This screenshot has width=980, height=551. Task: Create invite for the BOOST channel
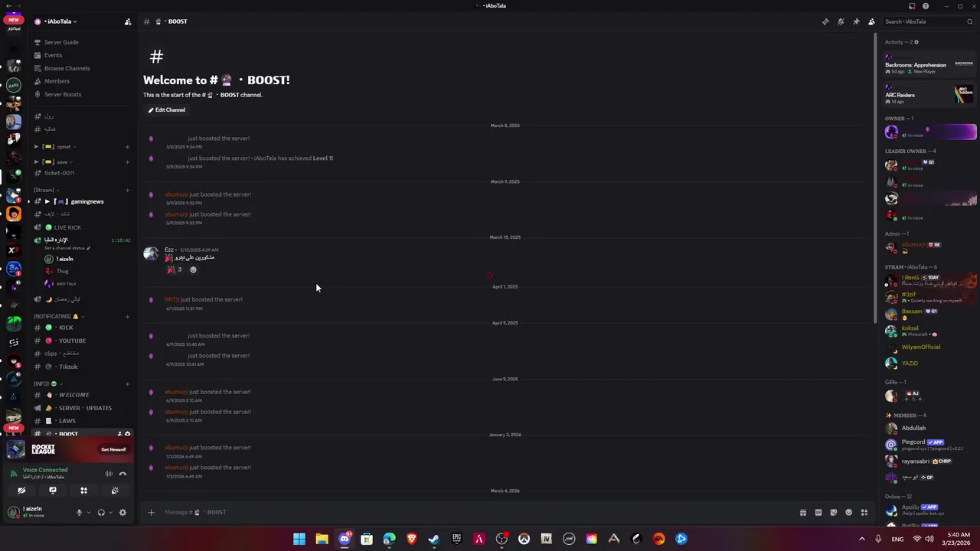point(119,434)
